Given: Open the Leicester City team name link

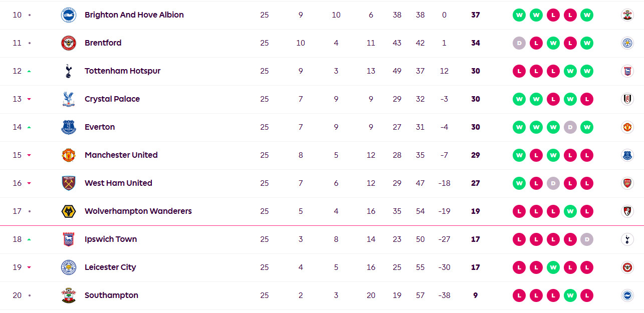Looking at the screenshot, I should click(110, 267).
